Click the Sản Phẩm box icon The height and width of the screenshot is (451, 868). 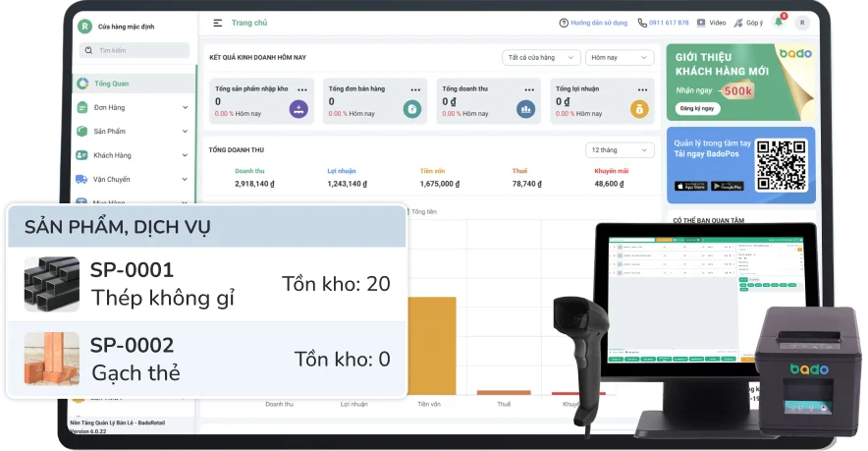pyautogui.click(x=81, y=132)
